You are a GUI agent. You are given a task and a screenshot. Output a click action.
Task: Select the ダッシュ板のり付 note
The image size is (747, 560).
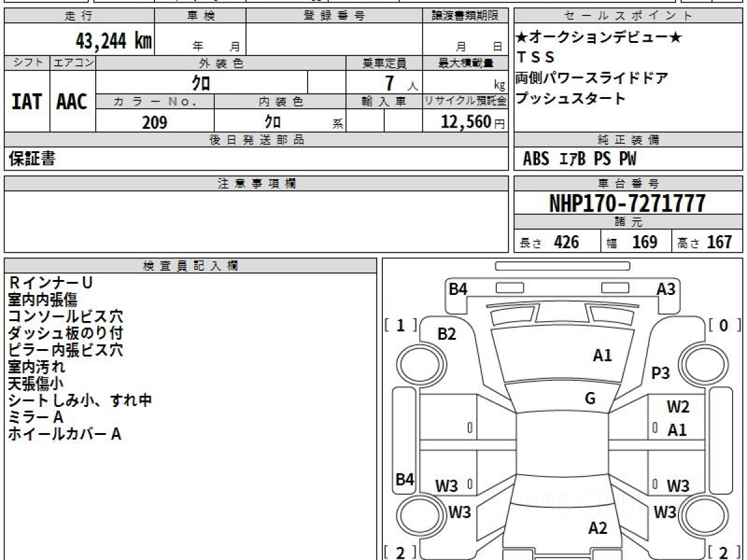(65, 333)
